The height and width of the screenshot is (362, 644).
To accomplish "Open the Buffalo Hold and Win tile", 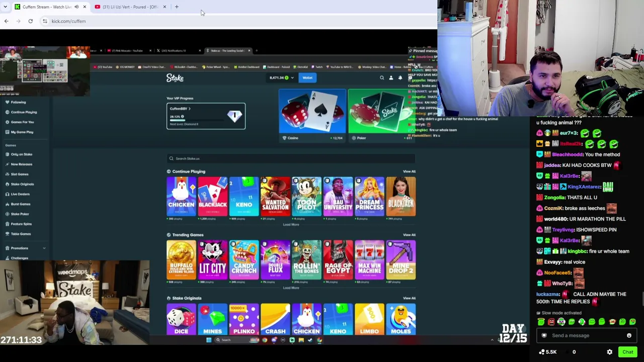I will click(x=181, y=260).
